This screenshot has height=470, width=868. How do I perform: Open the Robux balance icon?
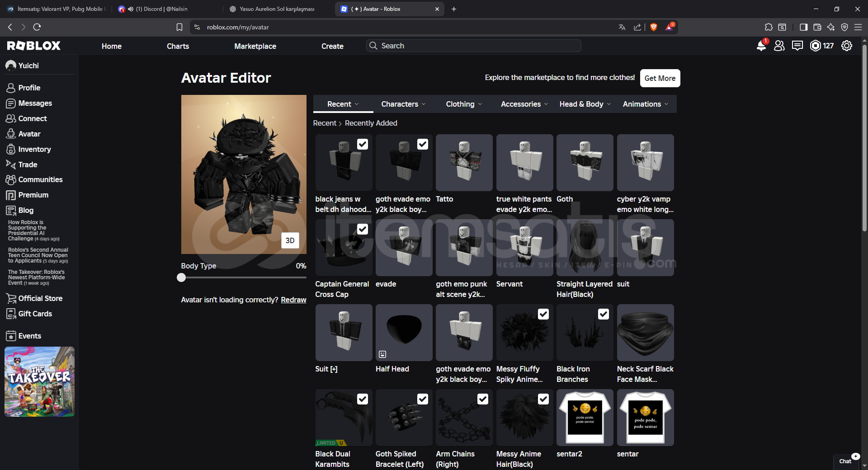coord(815,46)
